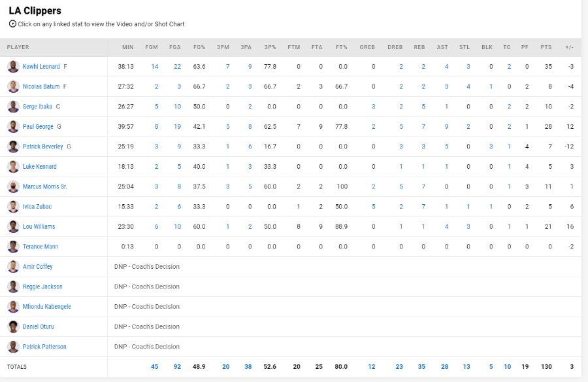Screen dimensions: 588x382
Task: View team total 20 three-pointers made
Action: point(226,366)
